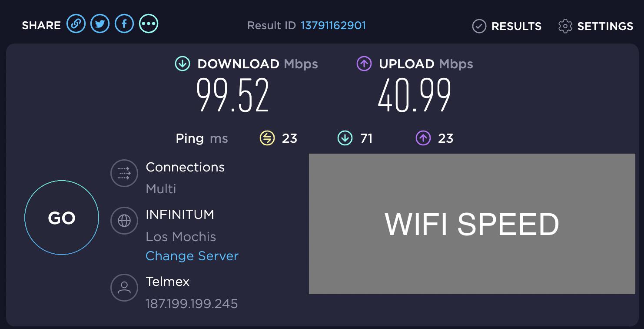
Task: Open Result ID 13791162901 link
Action: pyautogui.click(x=333, y=26)
